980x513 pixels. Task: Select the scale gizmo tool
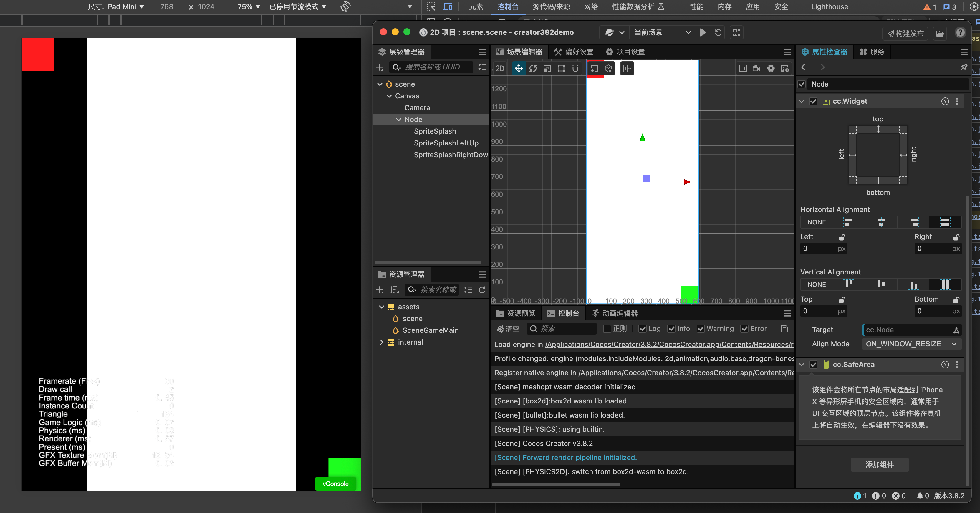pyautogui.click(x=547, y=69)
